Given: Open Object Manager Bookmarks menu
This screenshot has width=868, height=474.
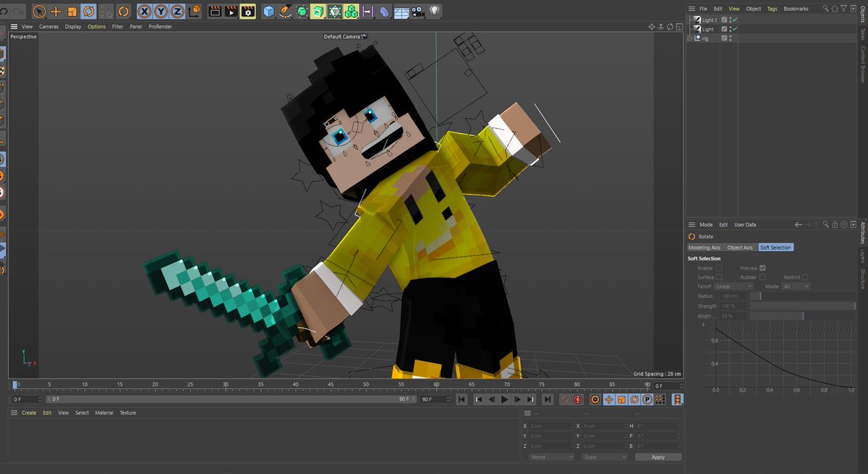Looking at the screenshot, I should (x=796, y=9).
